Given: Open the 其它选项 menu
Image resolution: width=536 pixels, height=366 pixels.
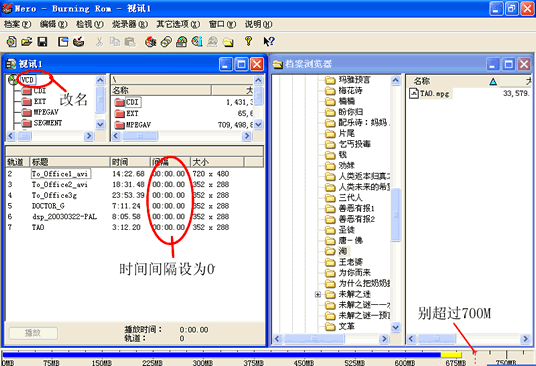Looking at the screenshot, I should (178, 24).
